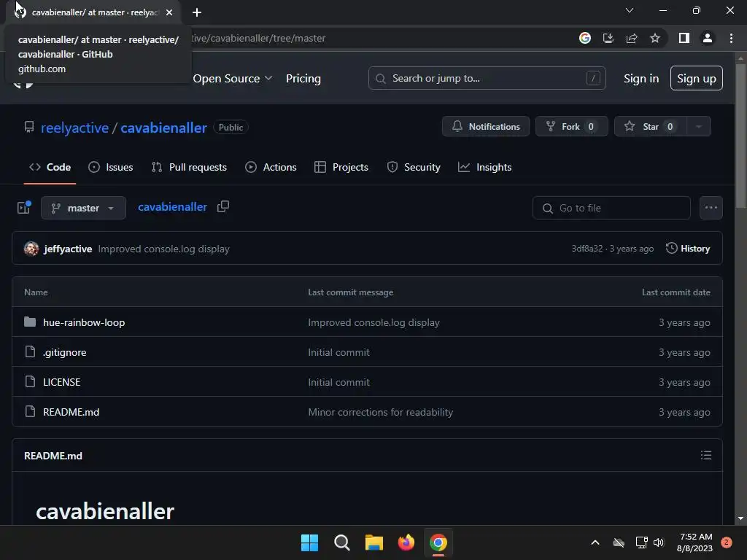747x560 pixels.
Task: Copy the path with the copy icon
Action: click(x=223, y=206)
